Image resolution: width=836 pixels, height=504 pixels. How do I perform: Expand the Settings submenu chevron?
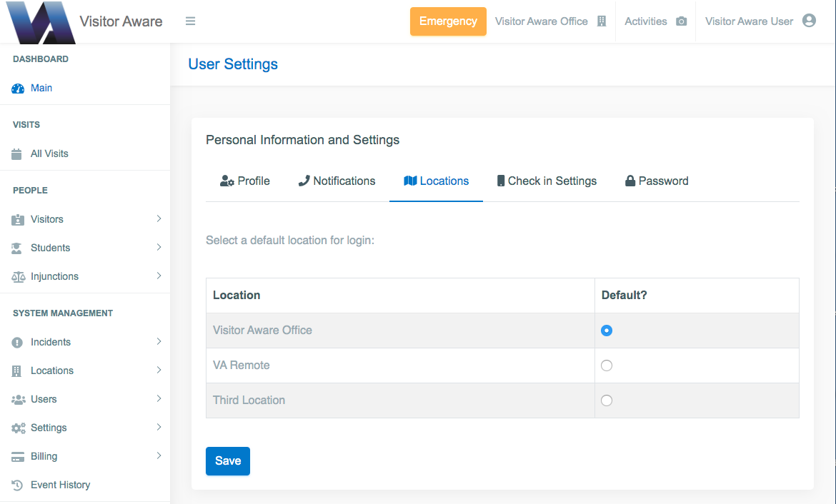(x=159, y=427)
